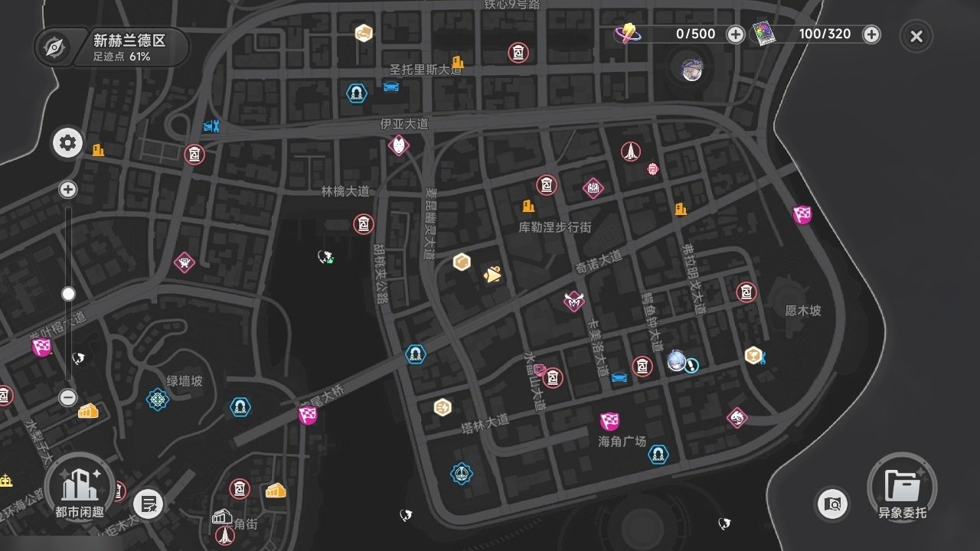980x551 pixels.
Task: Select the red marker left of 愿木坡
Action: click(x=746, y=292)
